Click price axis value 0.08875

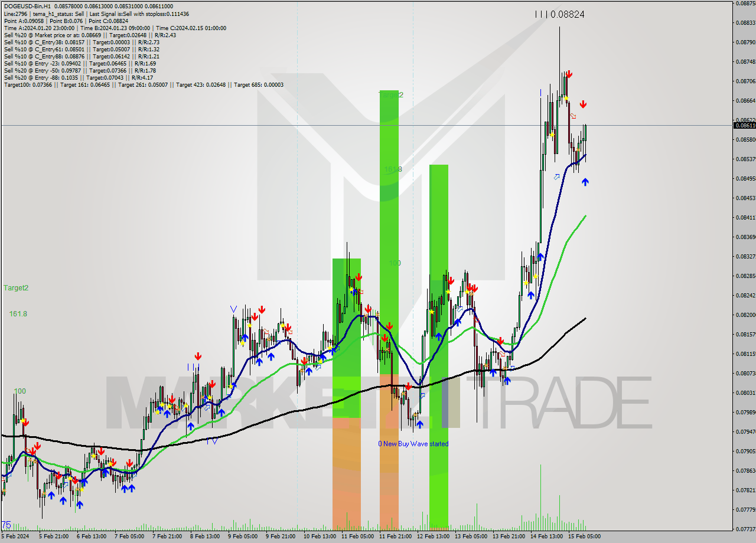[x=745, y=4]
